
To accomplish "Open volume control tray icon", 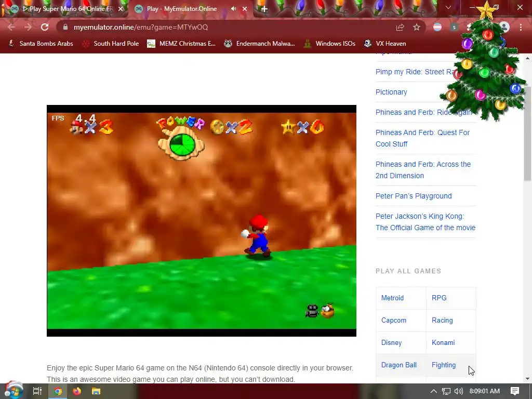I will pyautogui.click(x=459, y=391).
